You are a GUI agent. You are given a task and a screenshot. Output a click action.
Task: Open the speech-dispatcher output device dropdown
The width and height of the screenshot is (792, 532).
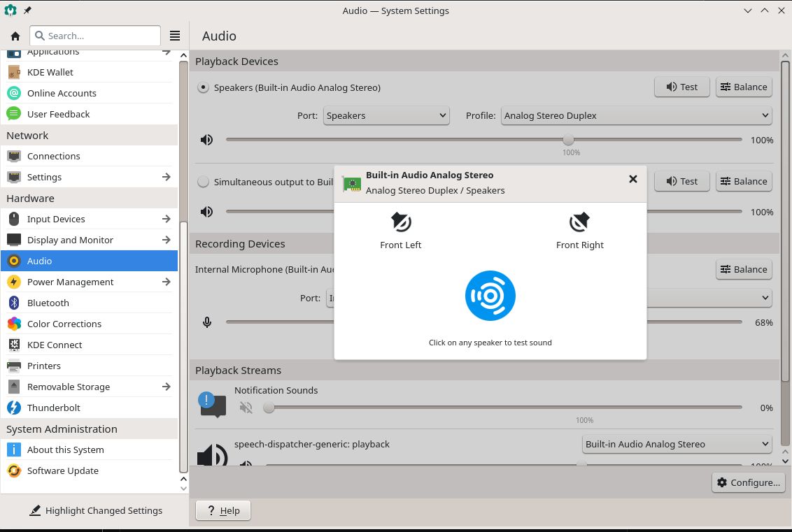[x=677, y=444]
